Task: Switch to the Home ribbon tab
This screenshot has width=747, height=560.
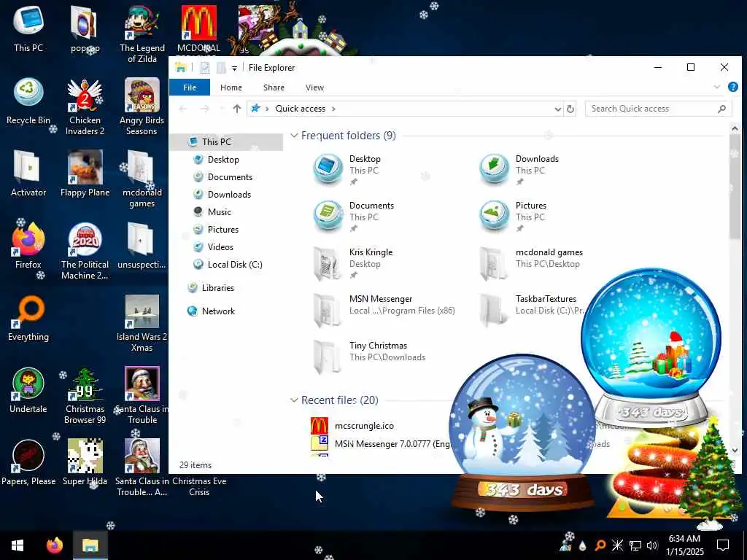Action: [x=231, y=87]
